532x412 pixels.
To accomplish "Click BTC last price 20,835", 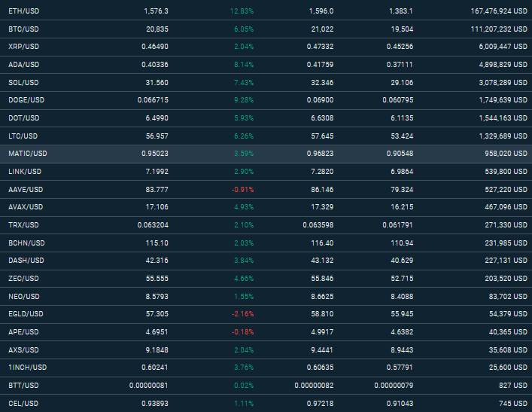I will pyautogui.click(x=157, y=29).
